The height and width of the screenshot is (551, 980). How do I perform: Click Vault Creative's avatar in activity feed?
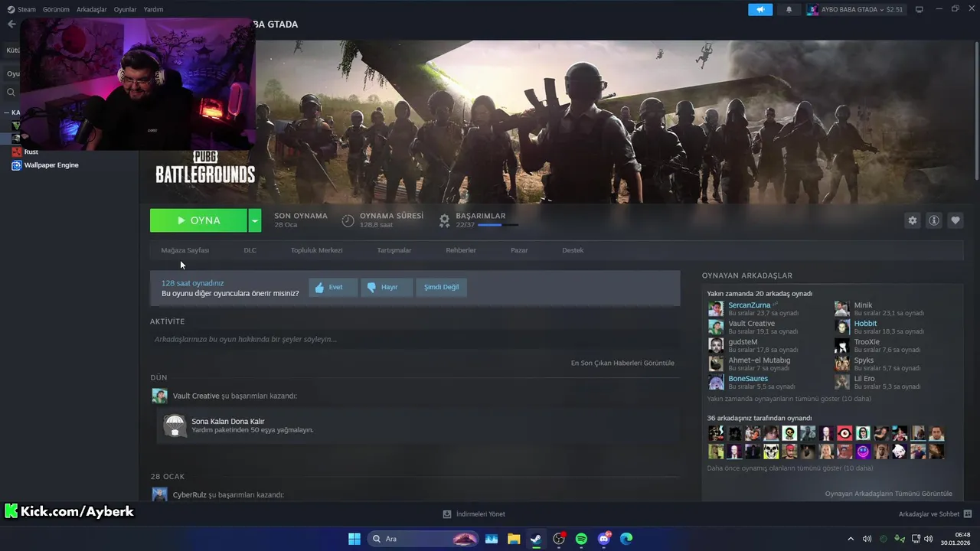coord(159,396)
